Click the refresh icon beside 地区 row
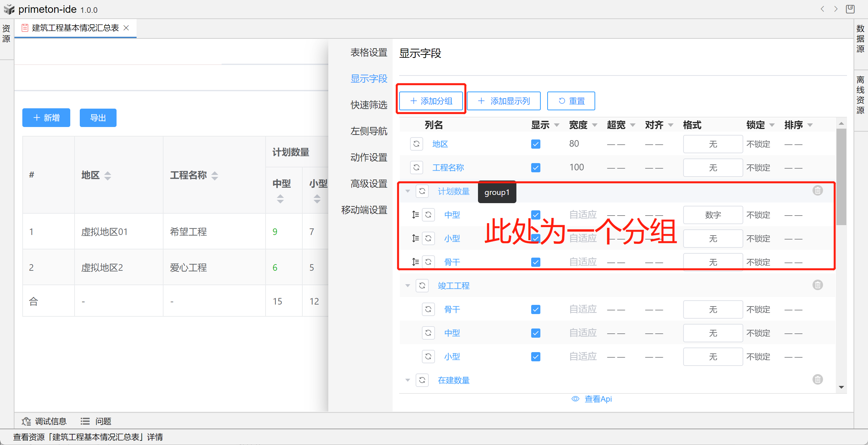The height and width of the screenshot is (445, 868). (416, 144)
